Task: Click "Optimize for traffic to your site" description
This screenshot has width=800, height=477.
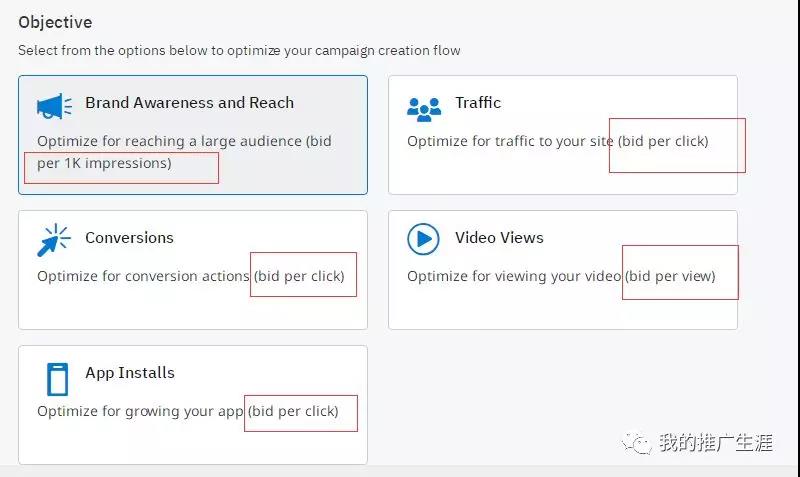Action: 510,142
